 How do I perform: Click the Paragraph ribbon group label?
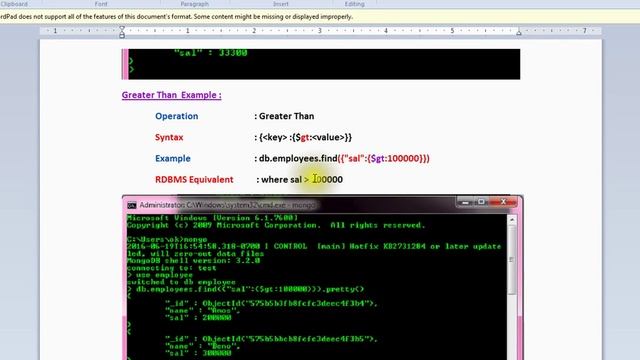(194, 4)
